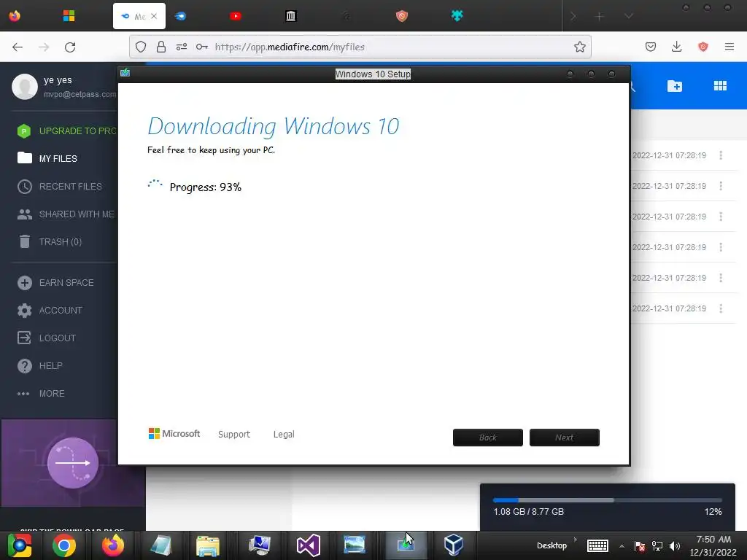Open MY FILES in MediaFire sidebar

tap(47, 158)
